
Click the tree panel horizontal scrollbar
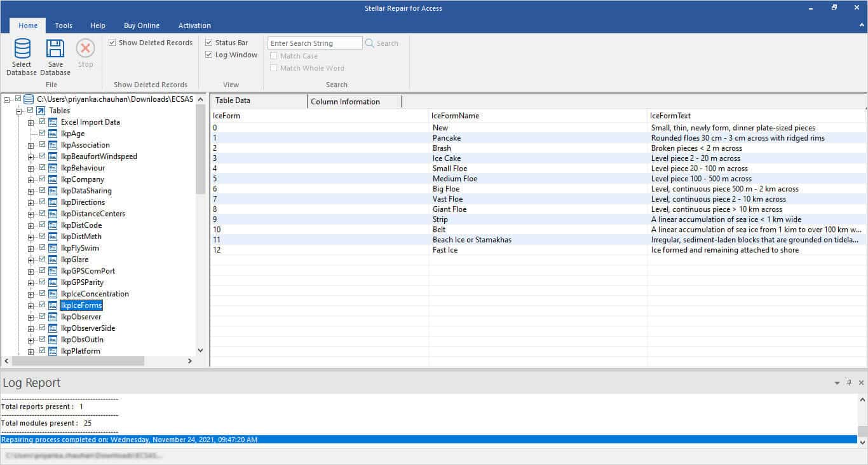78,361
